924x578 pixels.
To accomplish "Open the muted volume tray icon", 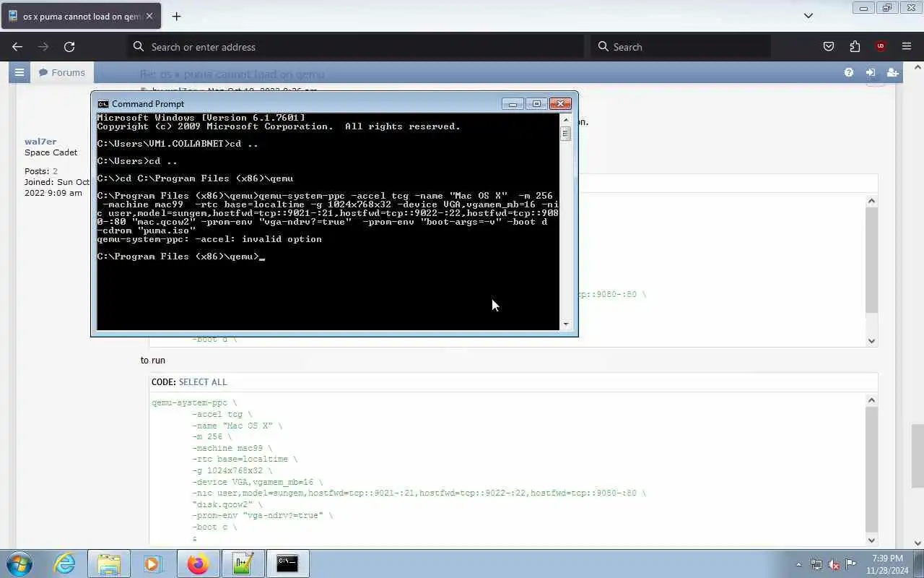I will (x=834, y=564).
